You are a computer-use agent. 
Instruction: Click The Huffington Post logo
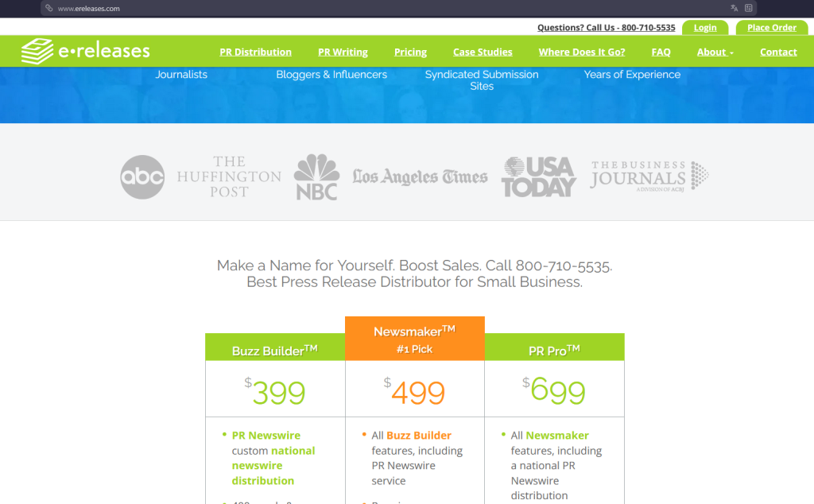click(229, 176)
